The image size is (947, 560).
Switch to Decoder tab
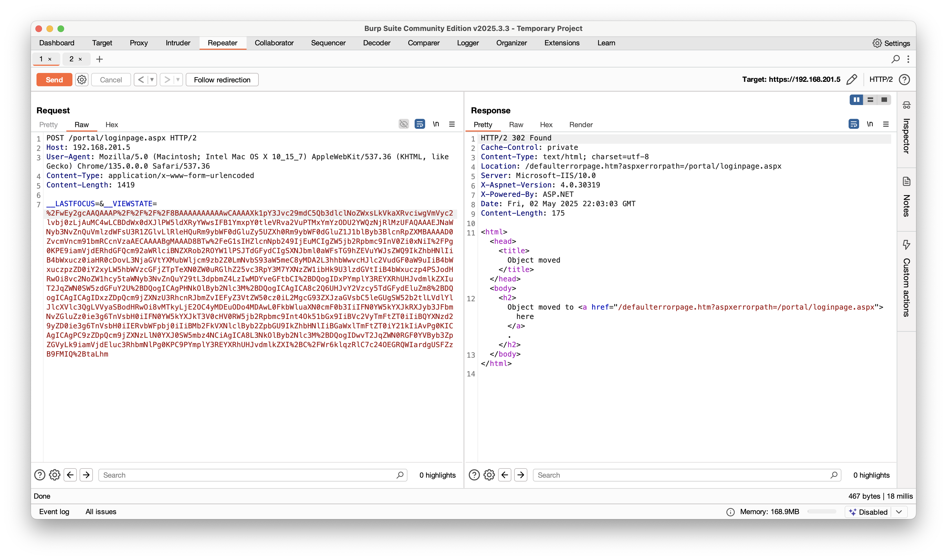click(376, 43)
